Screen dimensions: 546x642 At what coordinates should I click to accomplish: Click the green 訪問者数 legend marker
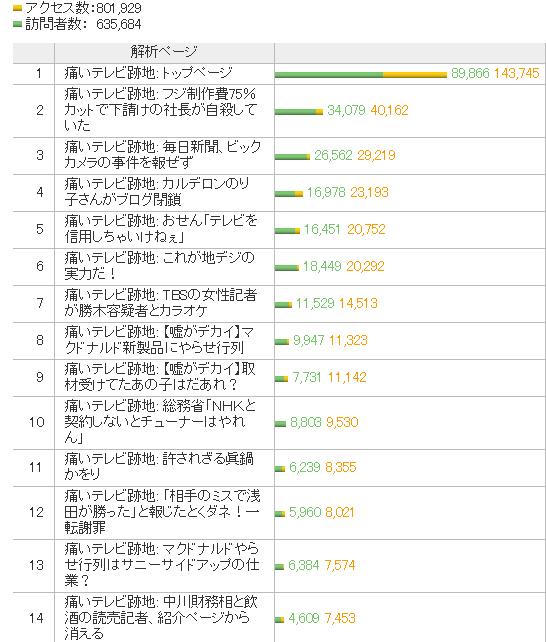tap(17, 25)
